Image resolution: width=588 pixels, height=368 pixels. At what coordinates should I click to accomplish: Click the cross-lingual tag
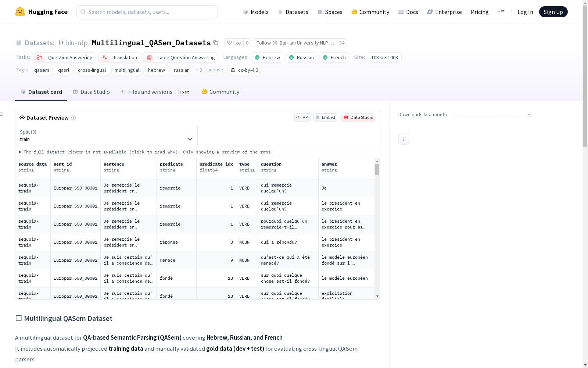pos(92,70)
